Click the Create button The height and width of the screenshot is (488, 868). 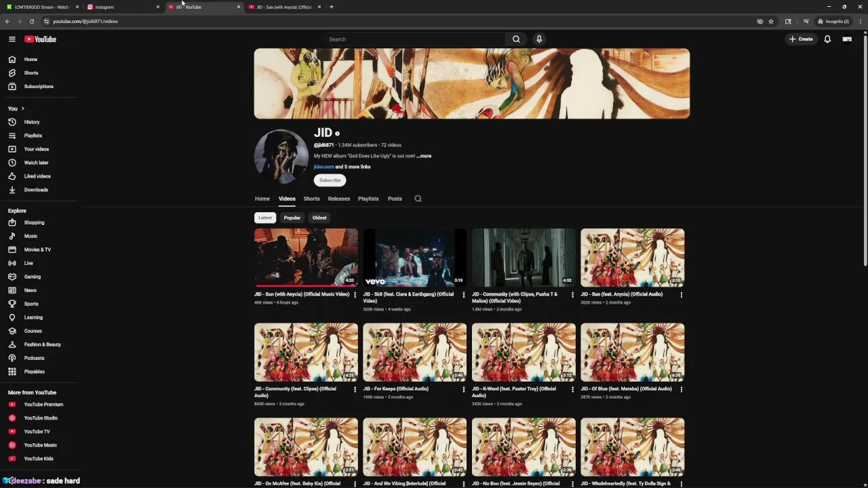point(801,39)
